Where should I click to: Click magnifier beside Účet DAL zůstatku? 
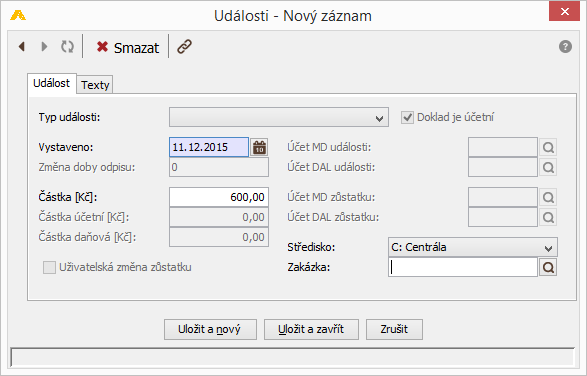click(548, 217)
